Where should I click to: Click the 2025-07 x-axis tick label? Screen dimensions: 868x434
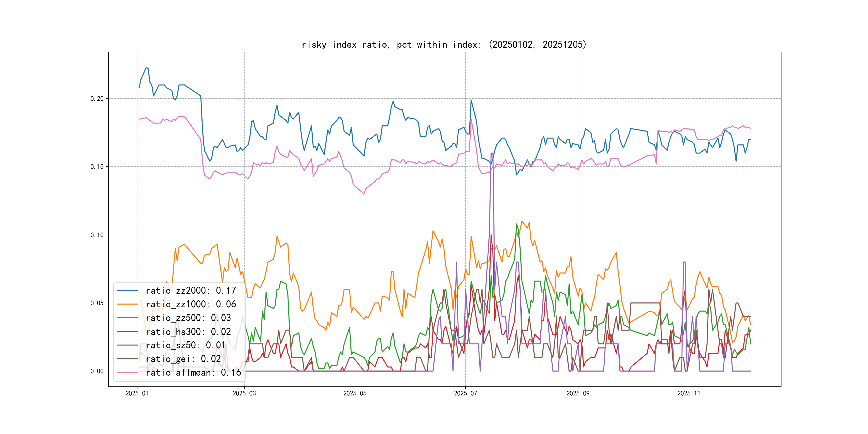465,393
